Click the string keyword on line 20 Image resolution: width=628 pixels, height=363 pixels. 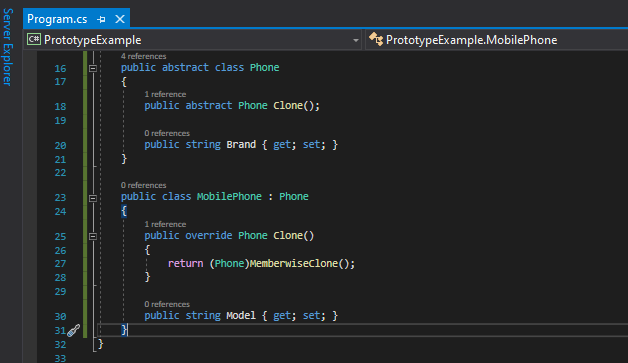[203, 145]
